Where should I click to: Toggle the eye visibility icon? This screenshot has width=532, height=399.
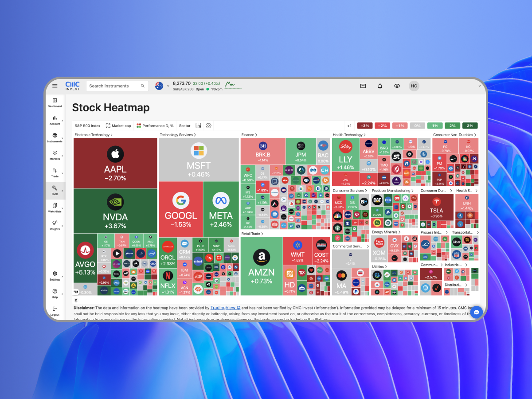pyautogui.click(x=397, y=86)
